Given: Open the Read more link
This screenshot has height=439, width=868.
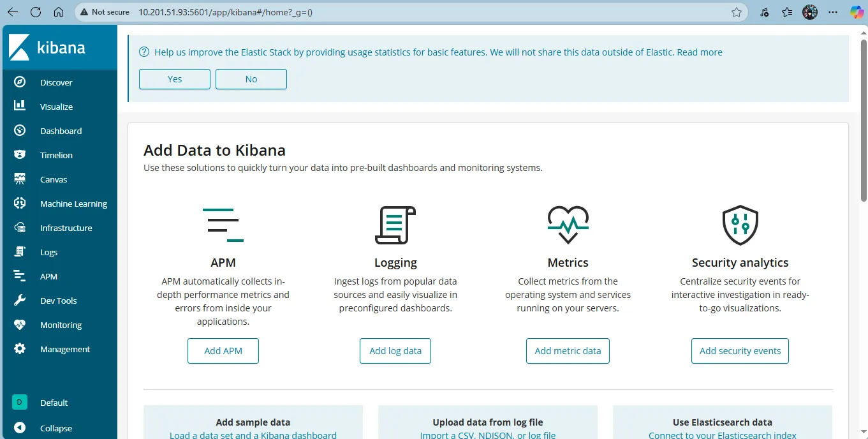Looking at the screenshot, I should pos(700,52).
